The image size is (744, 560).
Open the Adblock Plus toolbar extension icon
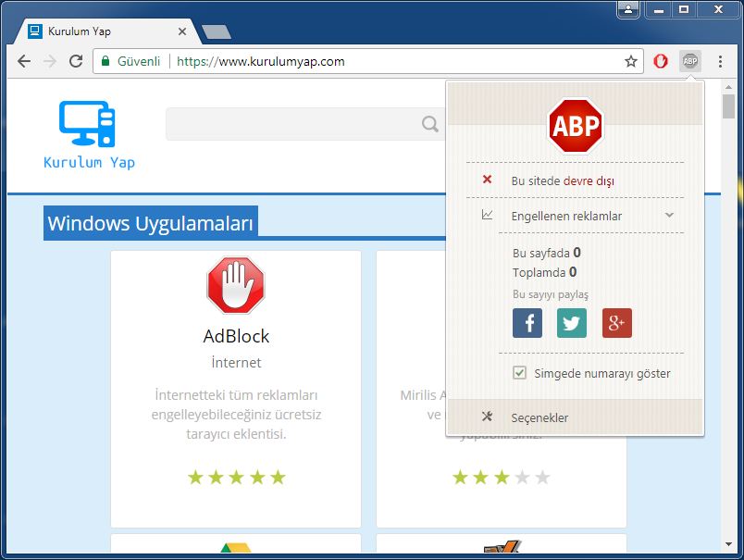coord(690,61)
